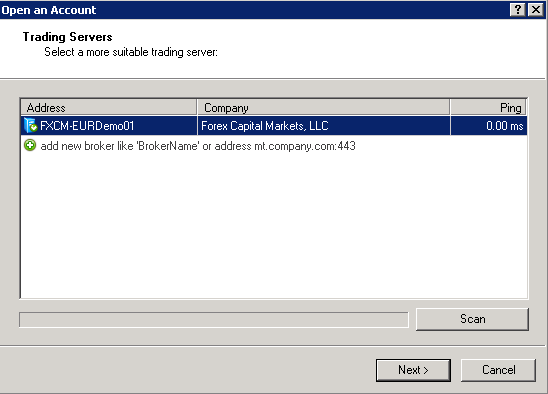Screen dimensions: 548x394
Task: Sort servers by Address column header
Action: point(109,107)
